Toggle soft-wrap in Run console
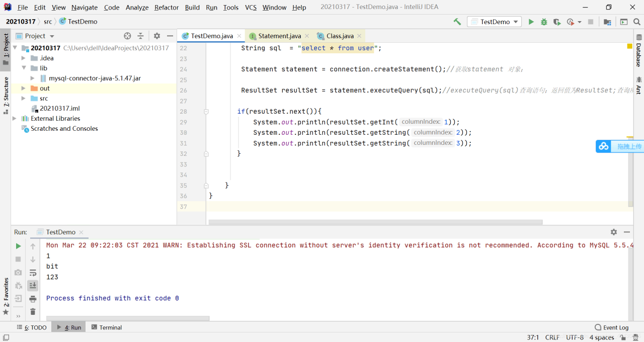Screen dimensions: 644x342 click(33, 273)
